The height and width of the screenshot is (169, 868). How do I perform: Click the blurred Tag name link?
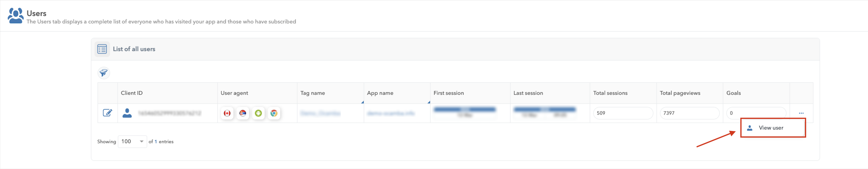pyautogui.click(x=320, y=113)
